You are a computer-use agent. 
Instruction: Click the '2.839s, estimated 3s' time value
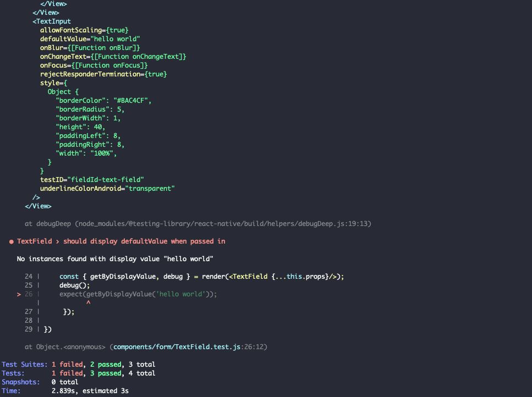pyautogui.click(x=90, y=391)
